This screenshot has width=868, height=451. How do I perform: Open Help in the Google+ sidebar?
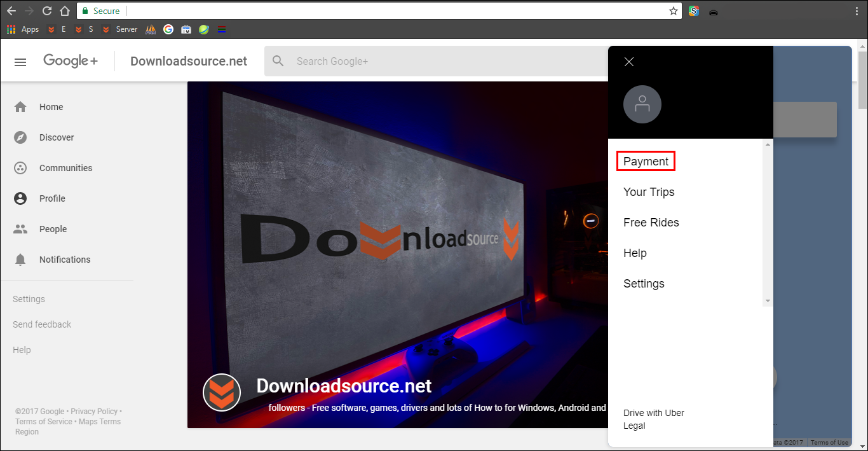pyautogui.click(x=22, y=350)
